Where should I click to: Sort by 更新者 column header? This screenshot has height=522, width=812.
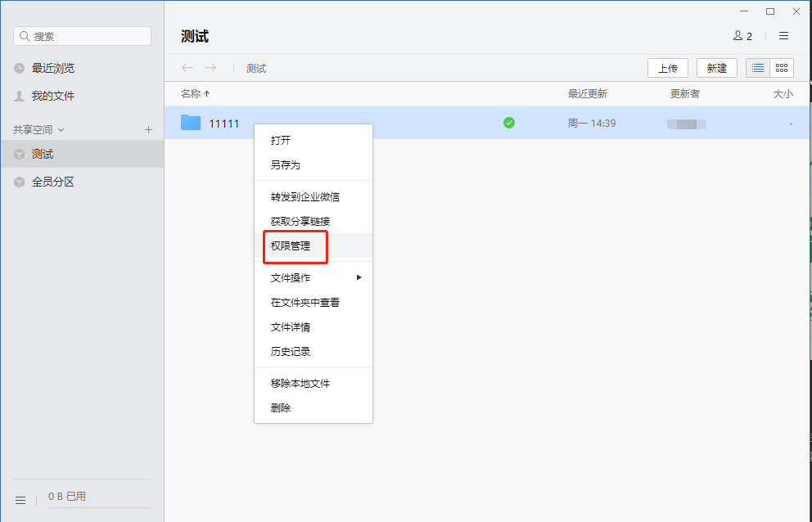pos(684,94)
